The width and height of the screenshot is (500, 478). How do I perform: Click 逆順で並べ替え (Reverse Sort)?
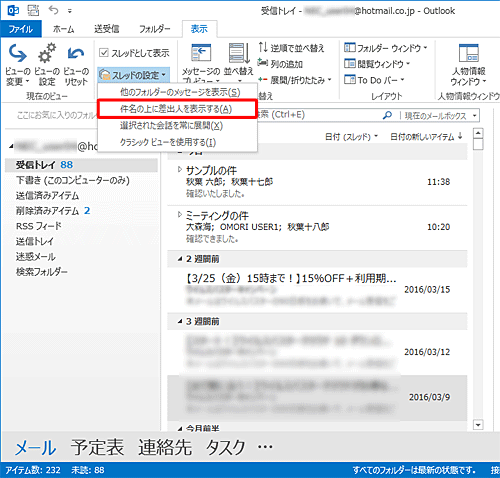click(291, 48)
